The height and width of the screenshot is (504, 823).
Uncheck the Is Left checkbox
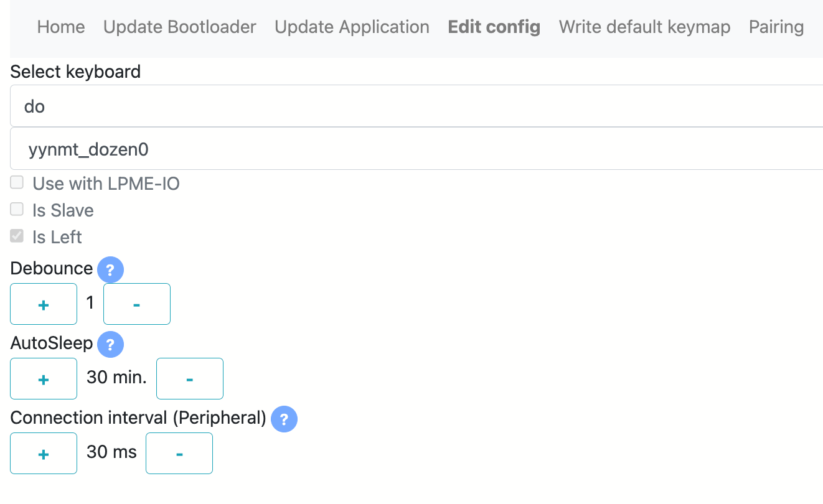[x=17, y=236]
